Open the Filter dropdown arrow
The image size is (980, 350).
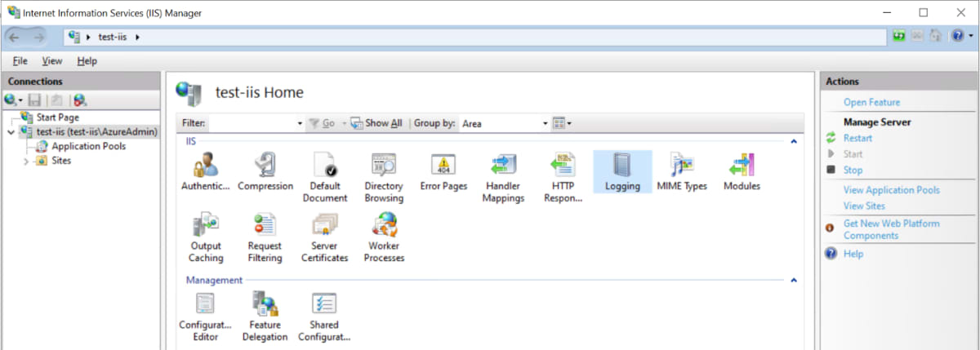[300, 123]
